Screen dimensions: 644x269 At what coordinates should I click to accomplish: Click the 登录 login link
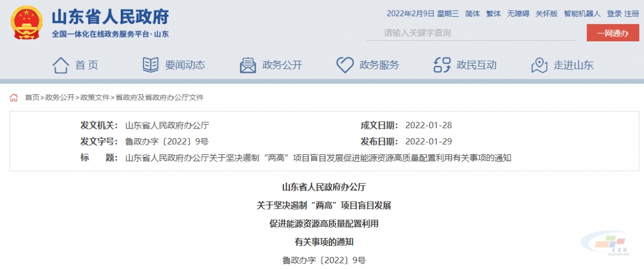[614, 14]
